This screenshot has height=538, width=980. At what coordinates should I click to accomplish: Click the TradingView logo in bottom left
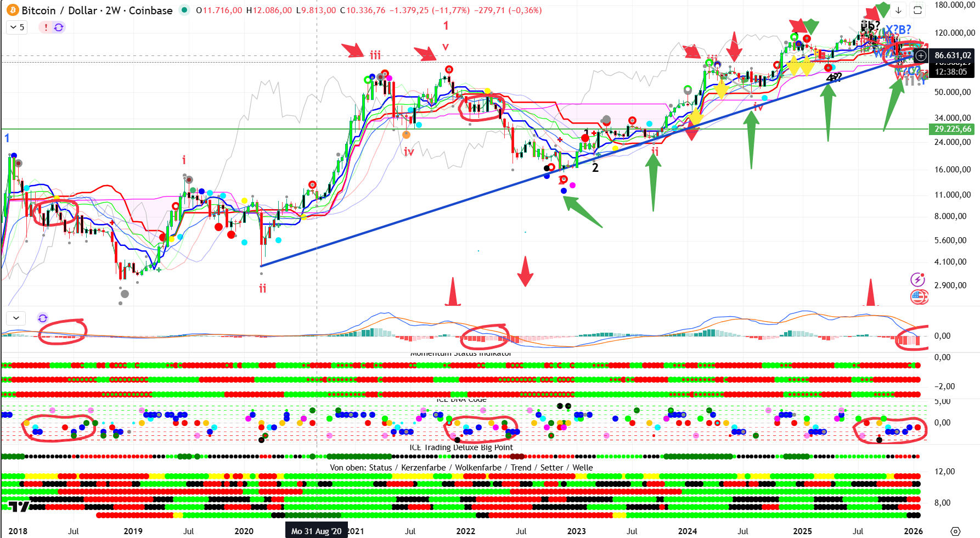point(19,507)
